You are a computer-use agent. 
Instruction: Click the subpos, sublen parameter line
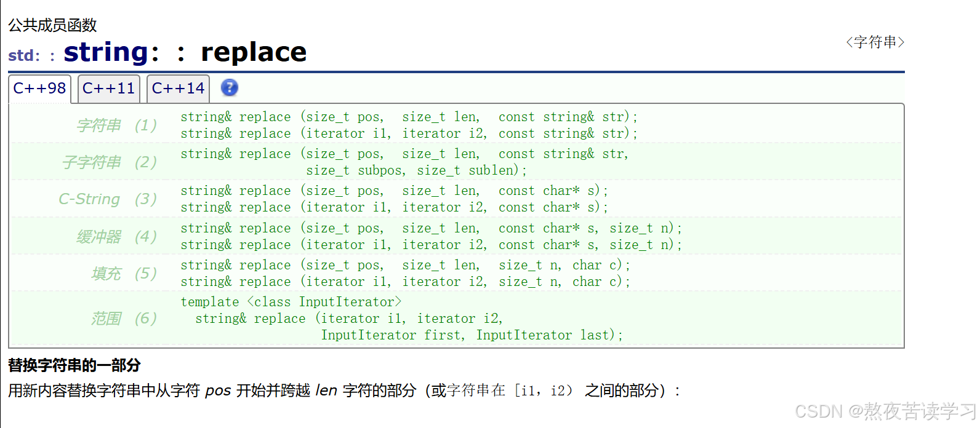pos(416,170)
